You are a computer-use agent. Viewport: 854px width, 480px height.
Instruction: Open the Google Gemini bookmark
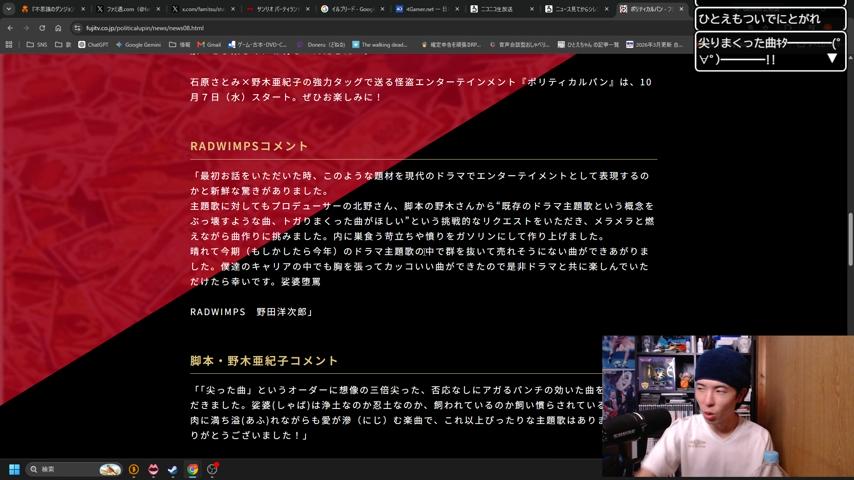pyautogui.click(x=138, y=45)
